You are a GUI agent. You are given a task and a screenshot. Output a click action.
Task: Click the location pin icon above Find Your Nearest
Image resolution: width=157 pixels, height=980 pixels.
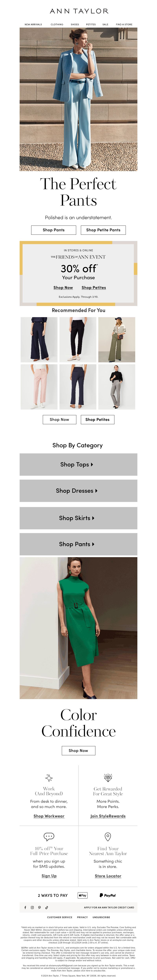pyautogui.click(x=108, y=837)
